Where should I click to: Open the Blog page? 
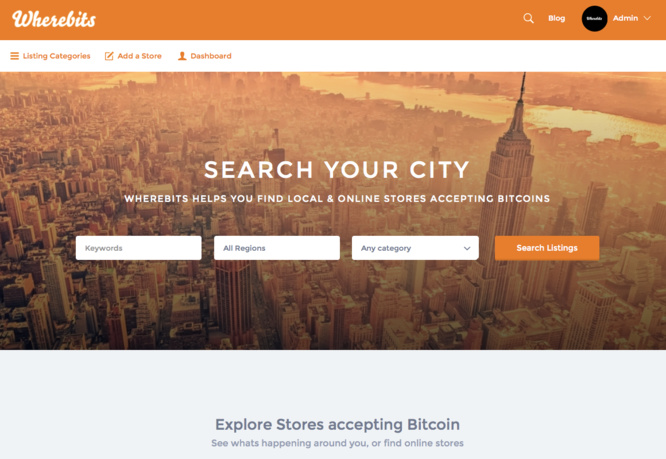click(556, 18)
